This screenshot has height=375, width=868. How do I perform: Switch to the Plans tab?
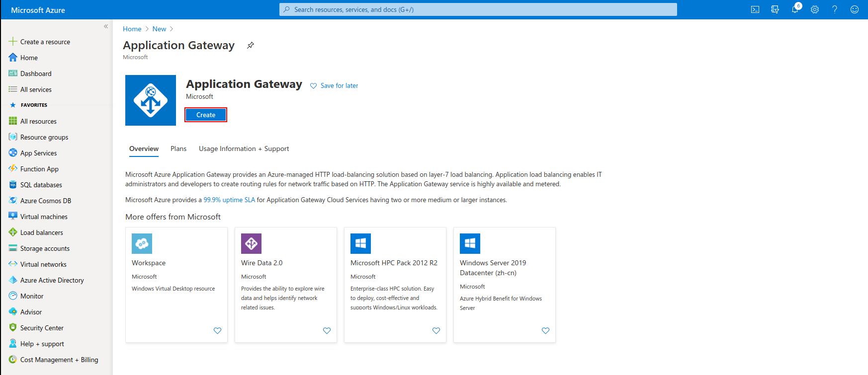pyautogui.click(x=178, y=149)
